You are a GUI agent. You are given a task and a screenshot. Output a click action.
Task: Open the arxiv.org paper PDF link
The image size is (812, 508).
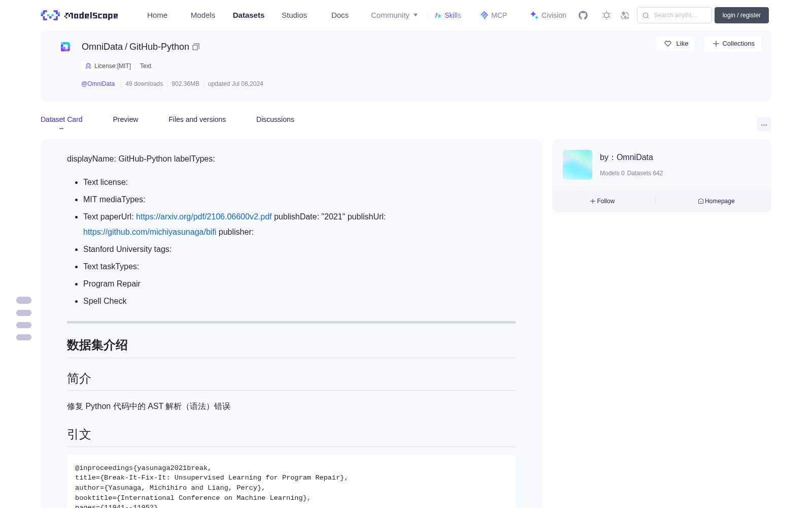coord(204,216)
